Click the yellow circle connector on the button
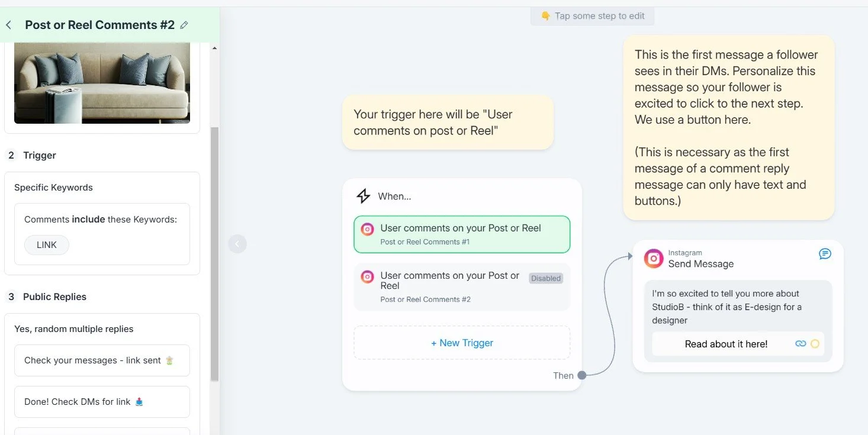Viewport: 868px width, 435px height. pos(815,344)
